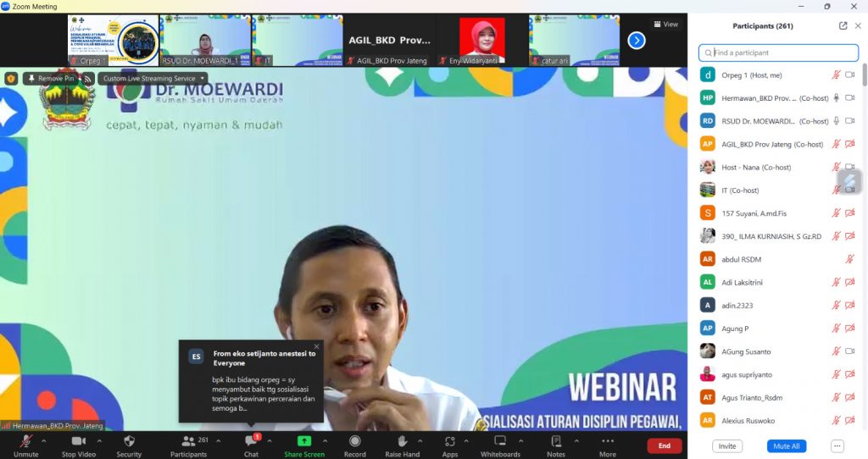Click the Find a participant search field
Image resolution: width=868 pixels, height=459 pixels.
pyautogui.click(x=778, y=53)
